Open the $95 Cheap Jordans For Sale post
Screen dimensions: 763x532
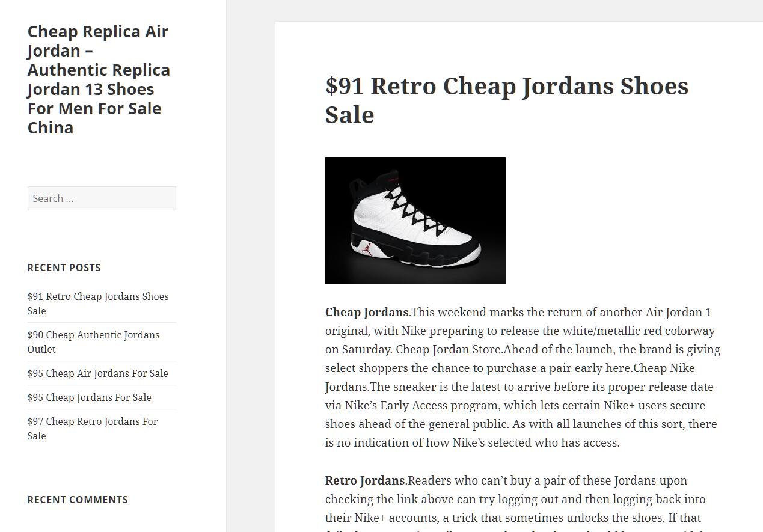pos(90,397)
